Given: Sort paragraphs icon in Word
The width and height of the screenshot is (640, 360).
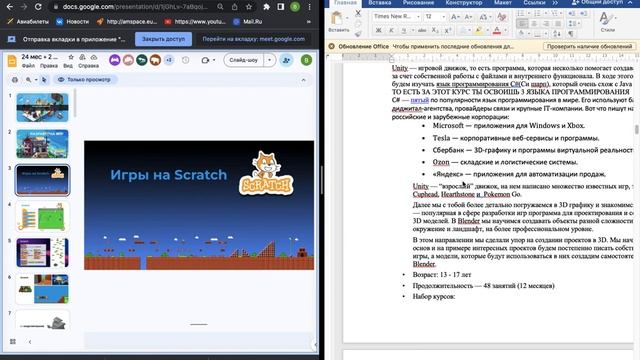Looking at the screenshot, I should click(x=558, y=33).
